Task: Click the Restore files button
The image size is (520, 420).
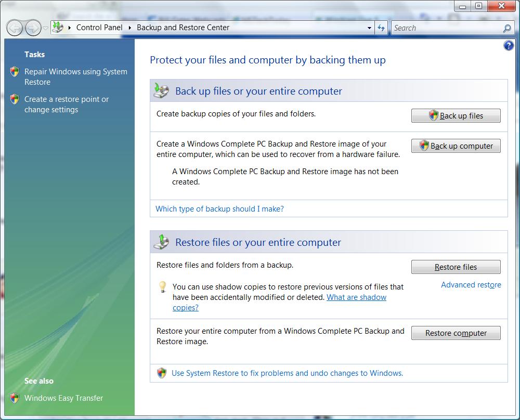Action: tap(456, 267)
